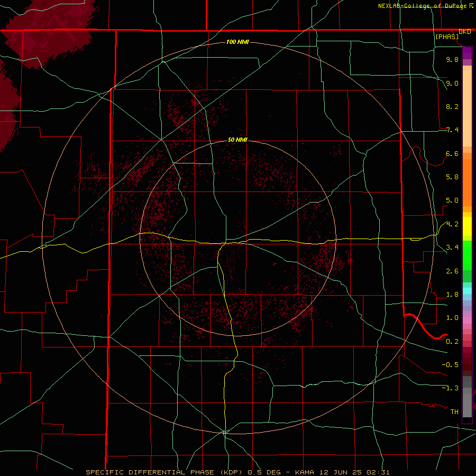This screenshot has height=476, width=476.
Task: Click the 7.4 scale label
Action: pyautogui.click(x=452, y=130)
